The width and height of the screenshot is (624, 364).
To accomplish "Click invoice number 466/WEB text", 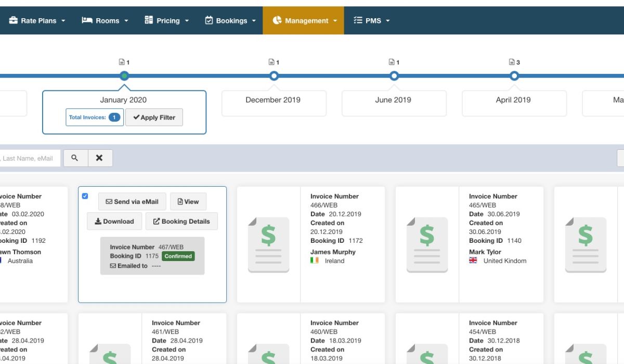I will 323,205.
